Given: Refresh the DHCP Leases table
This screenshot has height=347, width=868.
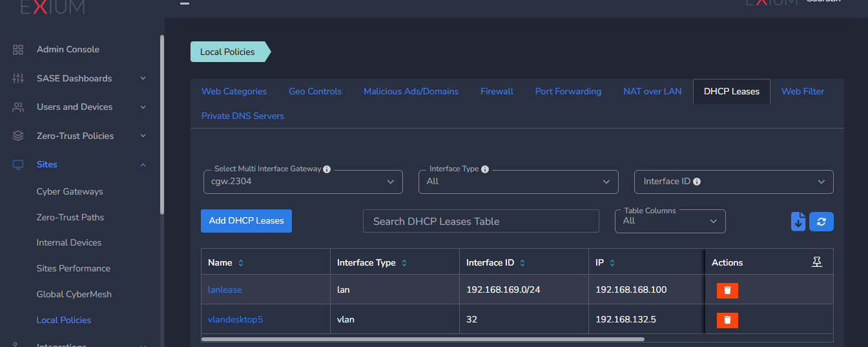Looking at the screenshot, I should point(821,222).
